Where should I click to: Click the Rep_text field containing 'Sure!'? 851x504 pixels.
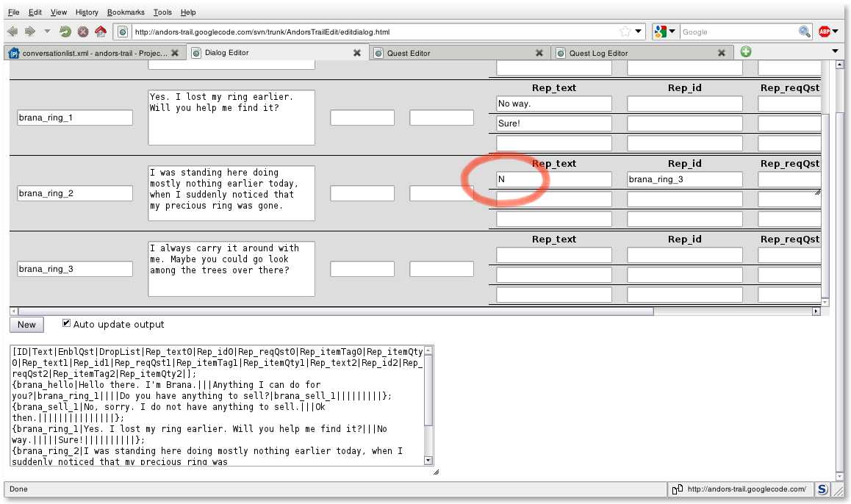554,123
